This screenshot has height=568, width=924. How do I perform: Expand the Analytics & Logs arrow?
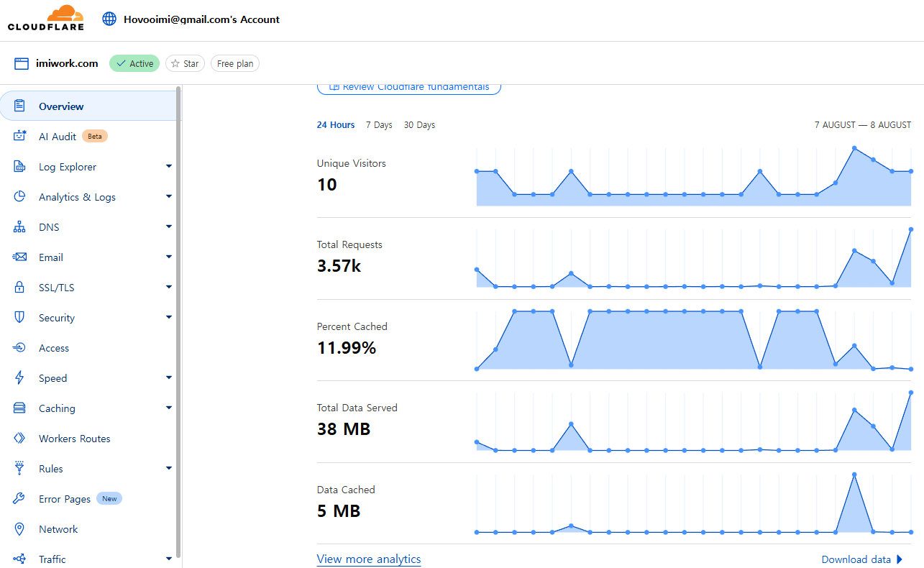click(x=169, y=197)
